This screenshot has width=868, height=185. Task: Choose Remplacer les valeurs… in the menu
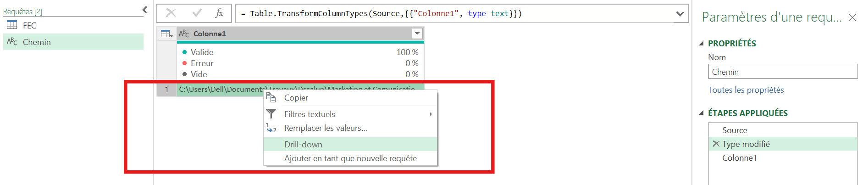click(351, 128)
